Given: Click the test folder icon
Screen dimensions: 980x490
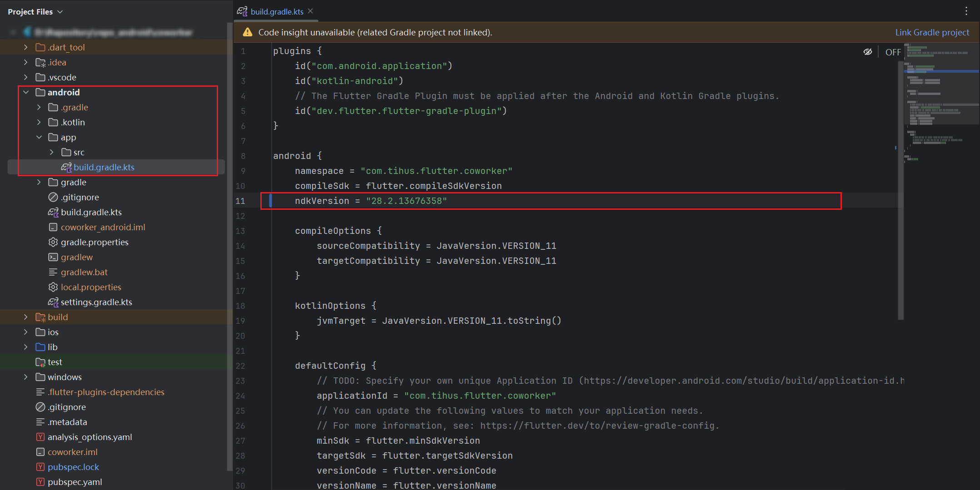Looking at the screenshot, I should pos(40,362).
